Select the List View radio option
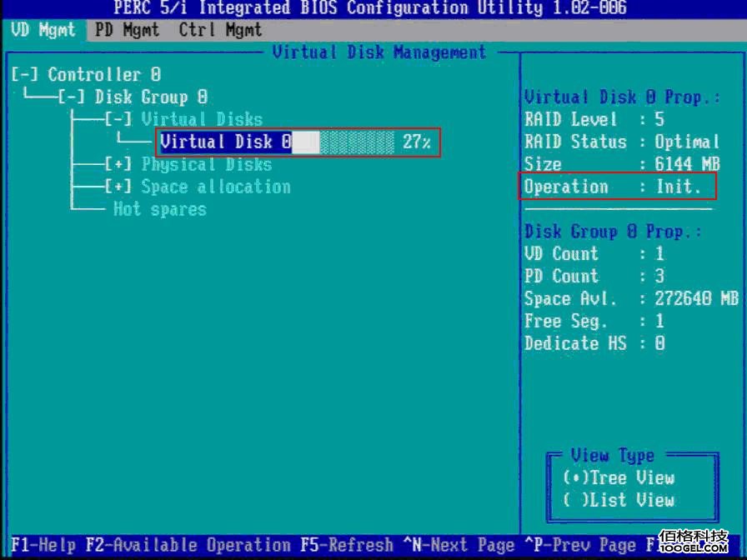The image size is (747, 560). tap(619, 500)
